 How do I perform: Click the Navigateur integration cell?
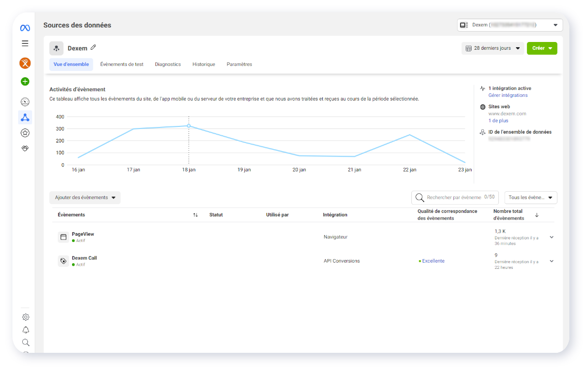[336, 237]
